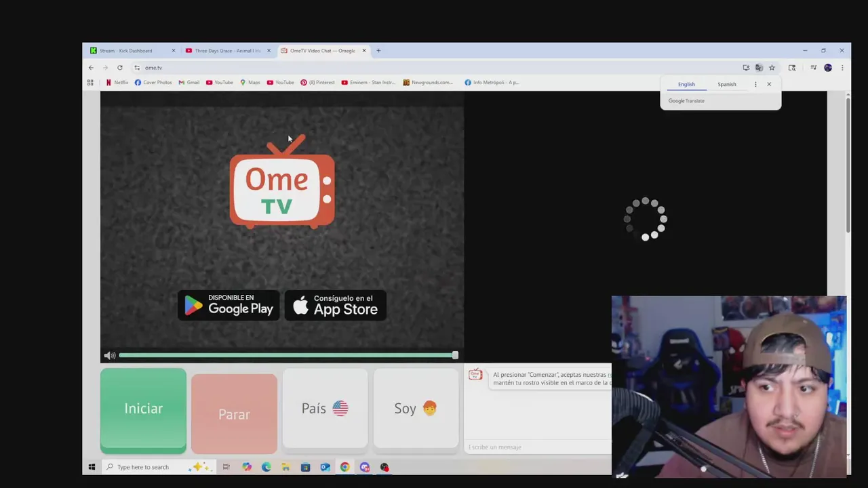Open a new browser tab

coord(378,51)
